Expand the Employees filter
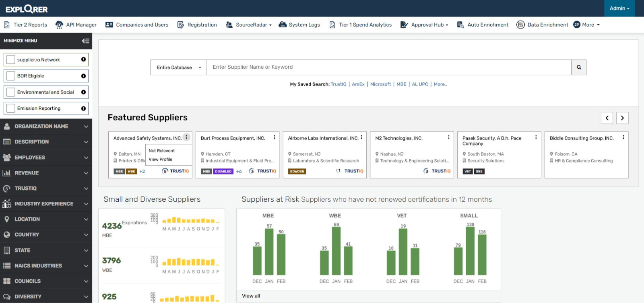Viewport: 644px width, 303px height. [46, 158]
